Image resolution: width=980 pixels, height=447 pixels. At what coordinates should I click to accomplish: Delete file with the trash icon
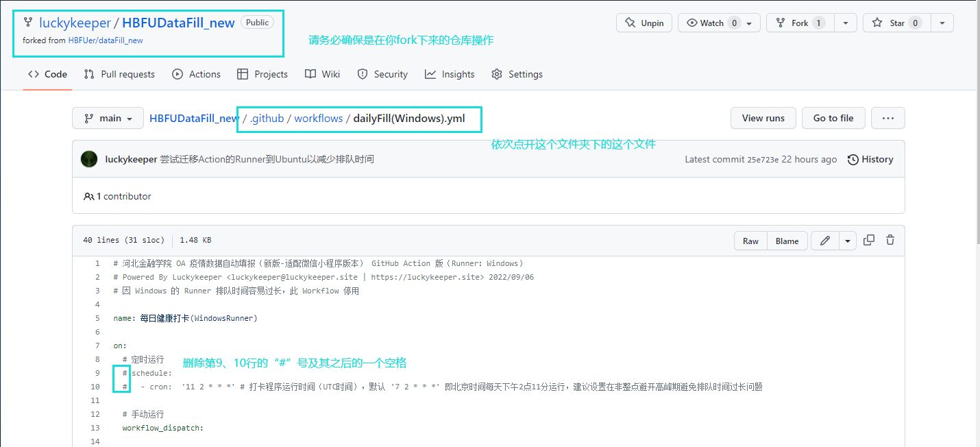890,240
